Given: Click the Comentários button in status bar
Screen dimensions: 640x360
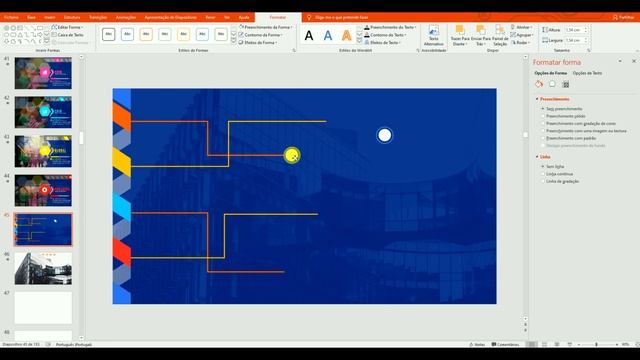Looking at the screenshot, I should tap(505, 344).
